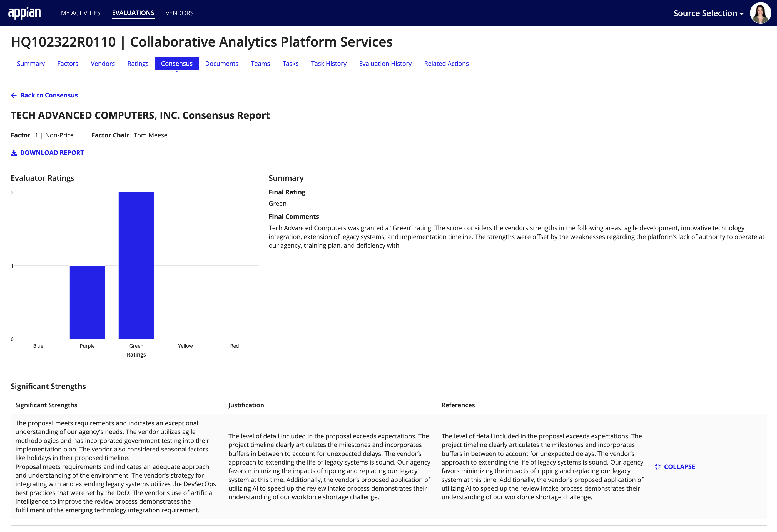Open the user profile avatar

click(760, 13)
